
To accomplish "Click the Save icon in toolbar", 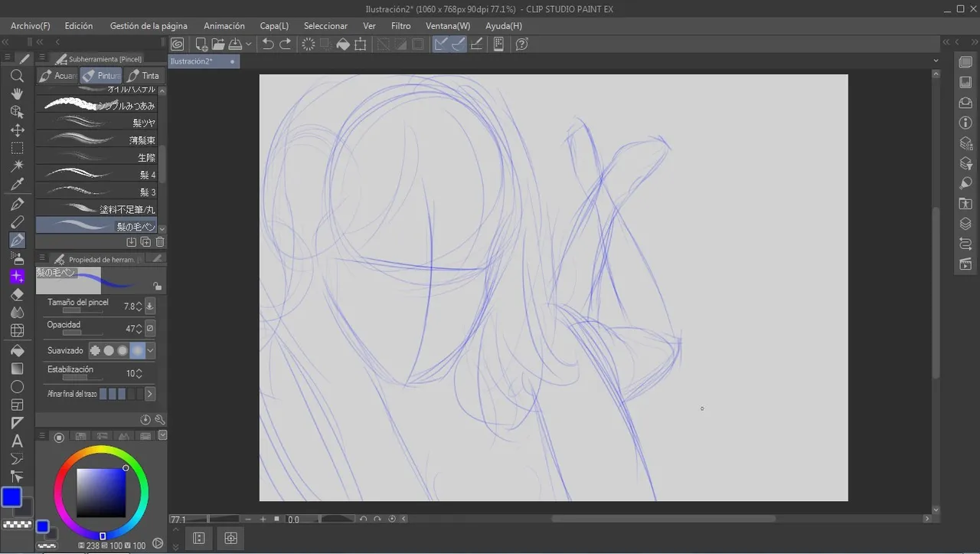I will click(236, 44).
